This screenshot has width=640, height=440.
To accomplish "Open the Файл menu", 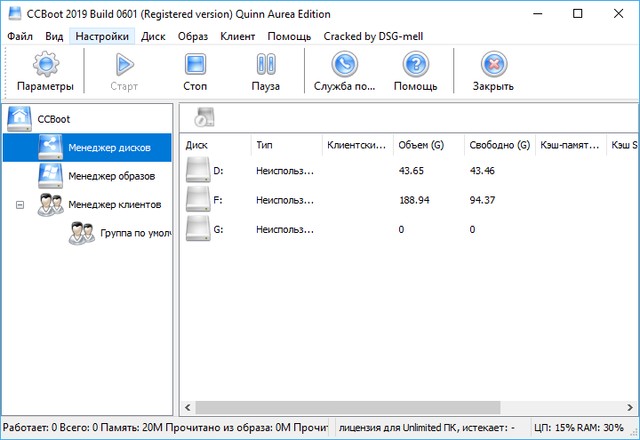I will coord(19,36).
